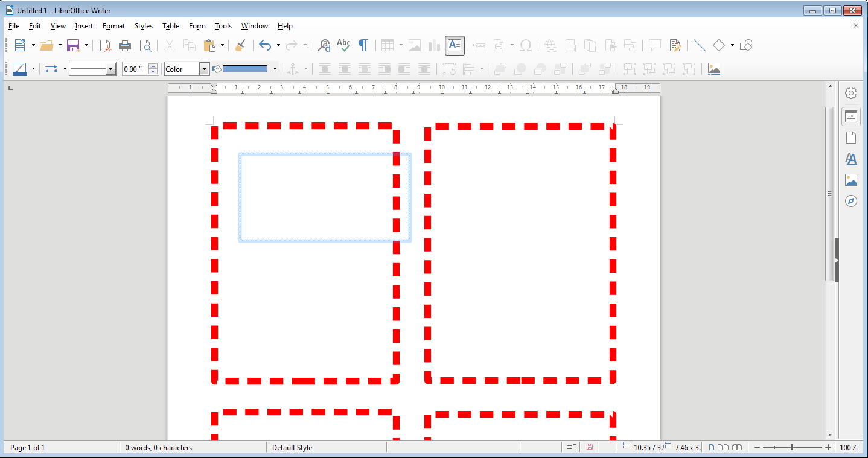Open Arrow Style dropdown arrow
This screenshot has width=868, height=458.
click(x=65, y=69)
